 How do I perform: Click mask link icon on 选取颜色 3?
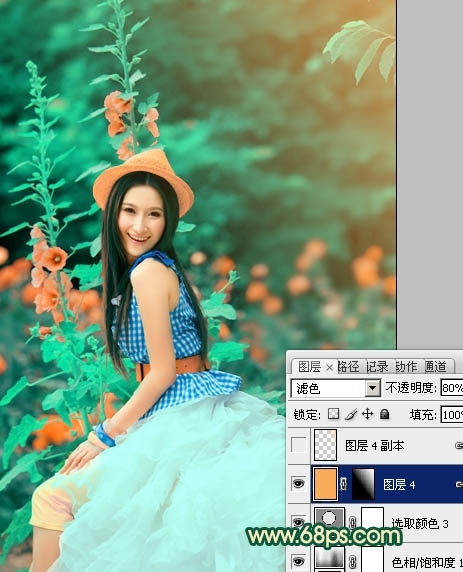(352, 522)
